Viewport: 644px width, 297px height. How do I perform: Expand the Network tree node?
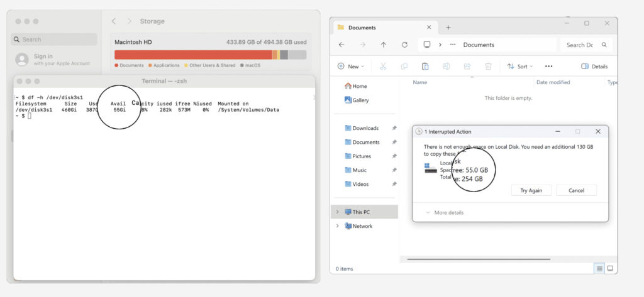click(x=338, y=226)
